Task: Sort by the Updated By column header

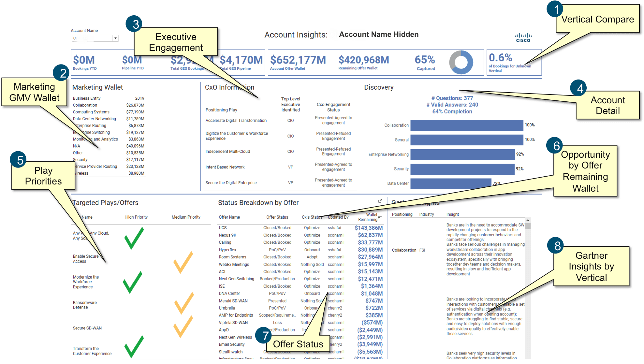Action: (x=338, y=217)
